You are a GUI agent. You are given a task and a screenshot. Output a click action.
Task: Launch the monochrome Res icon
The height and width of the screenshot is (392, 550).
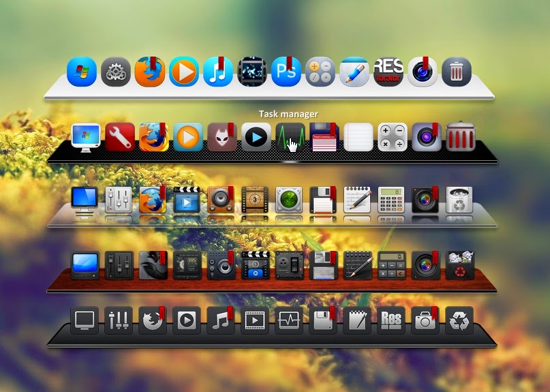(x=391, y=320)
